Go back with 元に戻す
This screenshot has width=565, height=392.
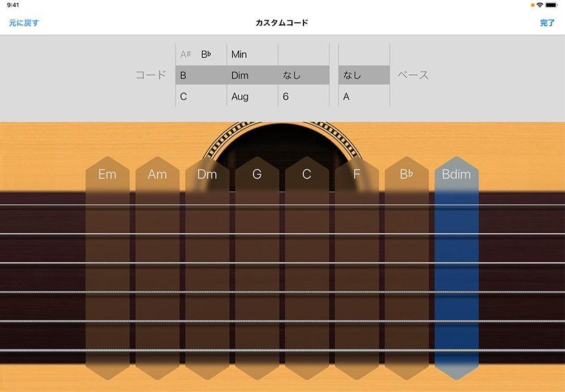pos(24,23)
